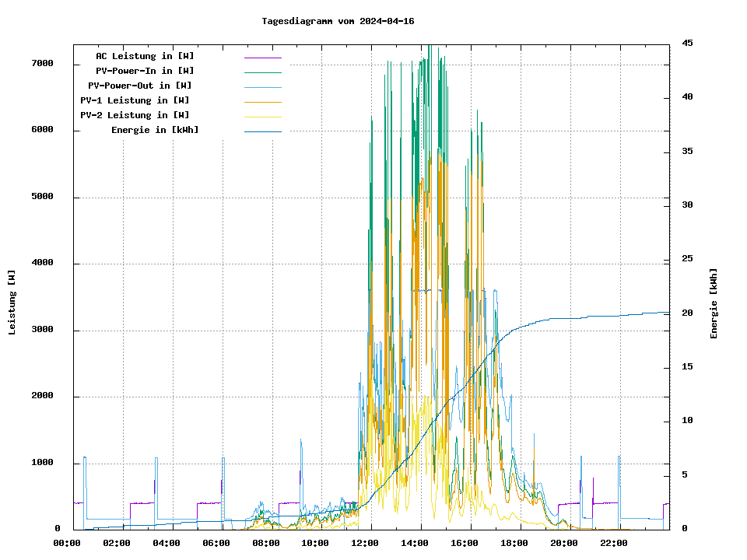Select the 'AC Leistung in [W]' legend label
Image resolution: width=747 pixels, height=560 pixels.
pyautogui.click(x=145, y=56)
